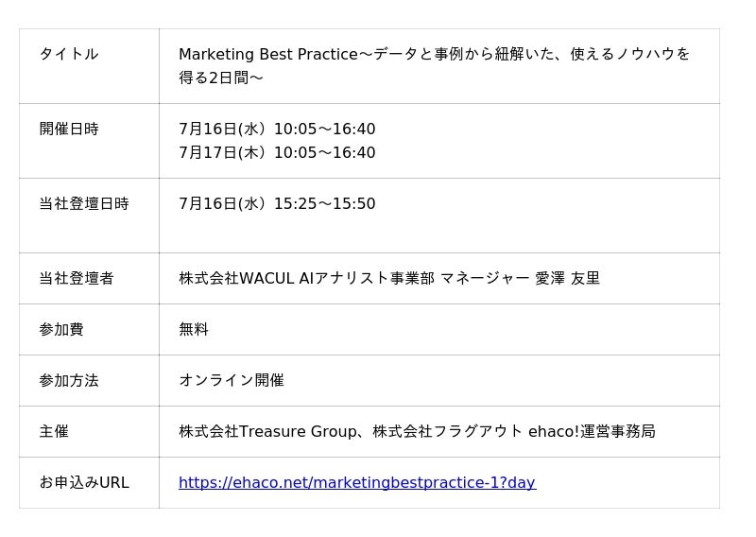Select the 15:25～15:50 speaking time text
This screenshot has width=756, height=537.
point(324,203)
